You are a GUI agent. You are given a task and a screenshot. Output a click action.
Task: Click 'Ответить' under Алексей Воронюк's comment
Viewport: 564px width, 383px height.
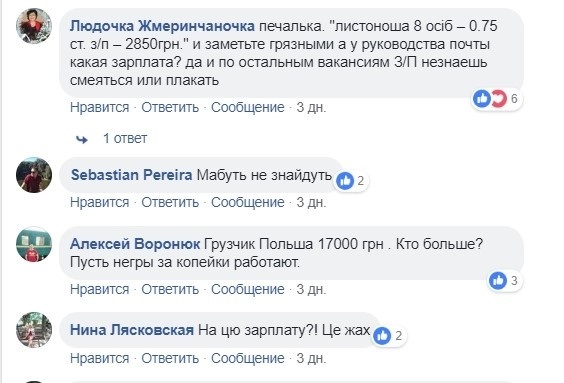(x=170, y=289)
